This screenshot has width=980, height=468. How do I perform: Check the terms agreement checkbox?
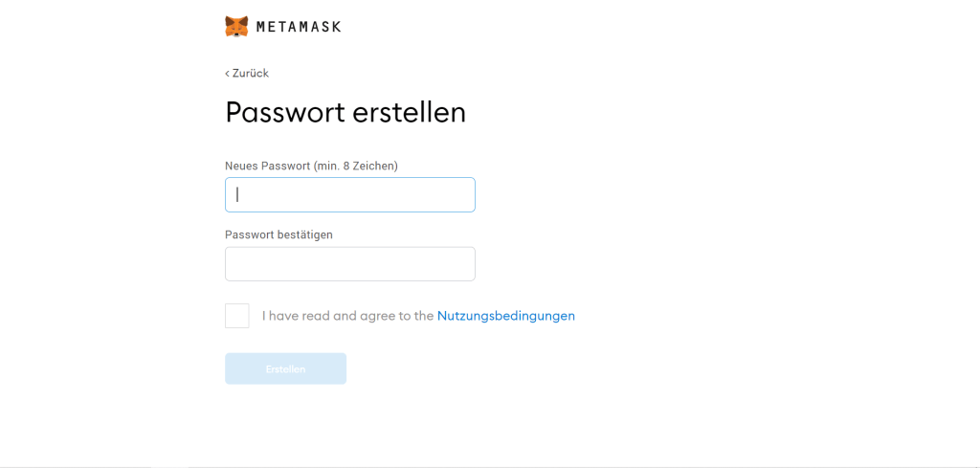click(237, 316)
